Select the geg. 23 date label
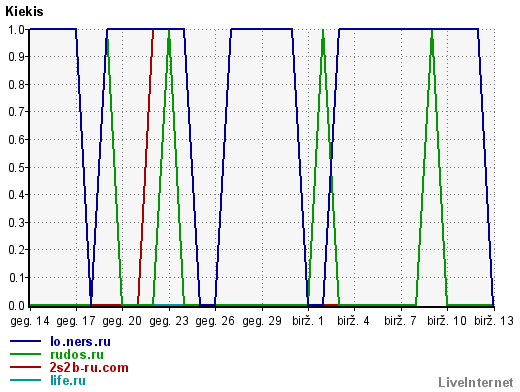The width and height of the screenshot is (520, 392). (x=169, y=321)
